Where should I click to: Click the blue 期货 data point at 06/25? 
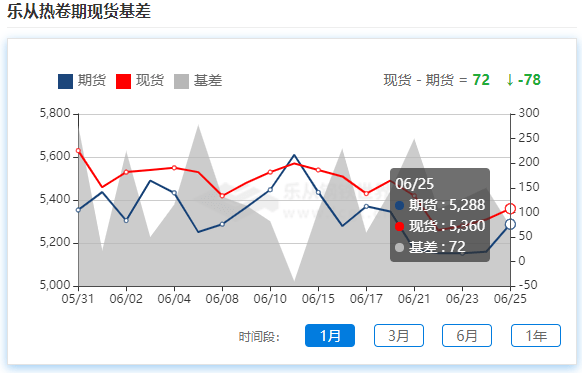click(x=510, y=224)
